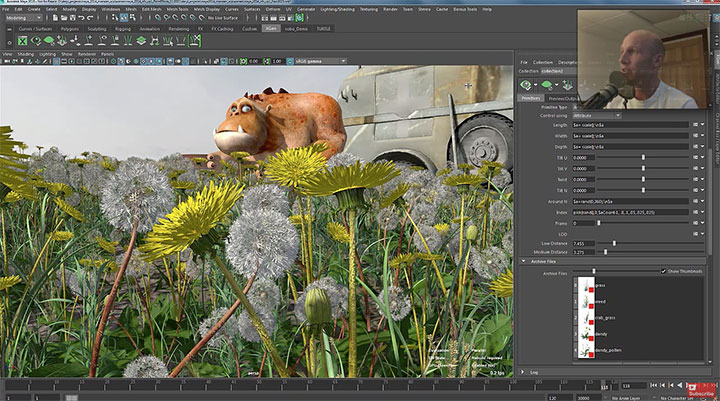Click the Around N expression field
Image resolution: width=720 pixels, height=401 pixels.
pyautogui.click(x=630, y=201)
